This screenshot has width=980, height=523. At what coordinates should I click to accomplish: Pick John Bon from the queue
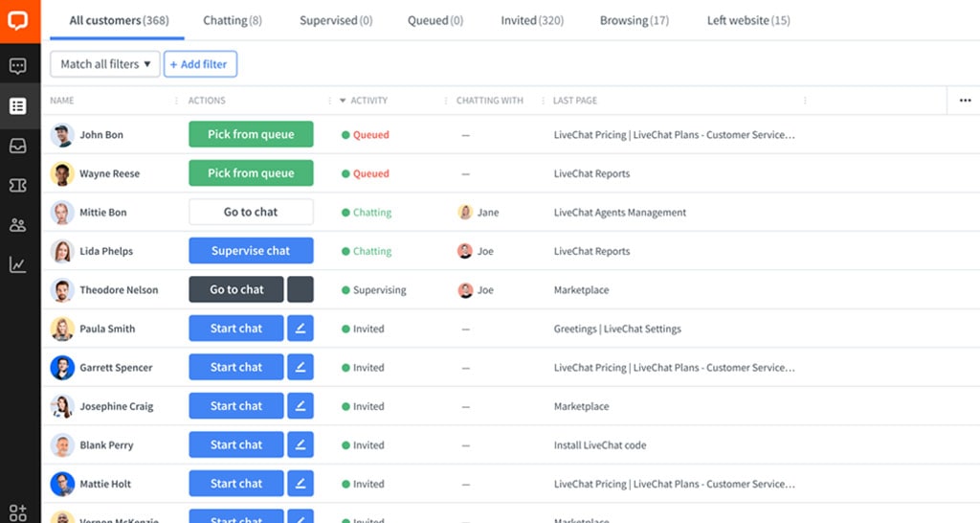(x=251, y=135)
